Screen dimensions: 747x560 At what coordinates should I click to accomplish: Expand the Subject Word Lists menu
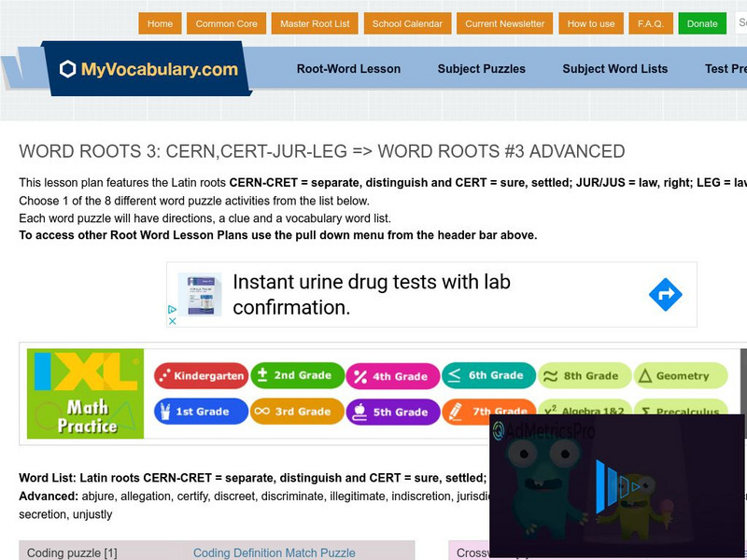(x=615, y=69)
